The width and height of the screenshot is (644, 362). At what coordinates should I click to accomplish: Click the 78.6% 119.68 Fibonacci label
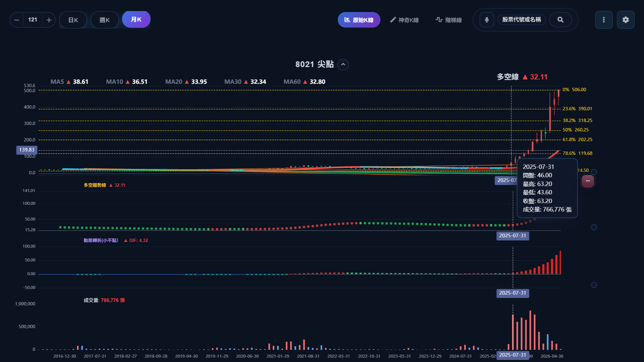click(578, 153)
